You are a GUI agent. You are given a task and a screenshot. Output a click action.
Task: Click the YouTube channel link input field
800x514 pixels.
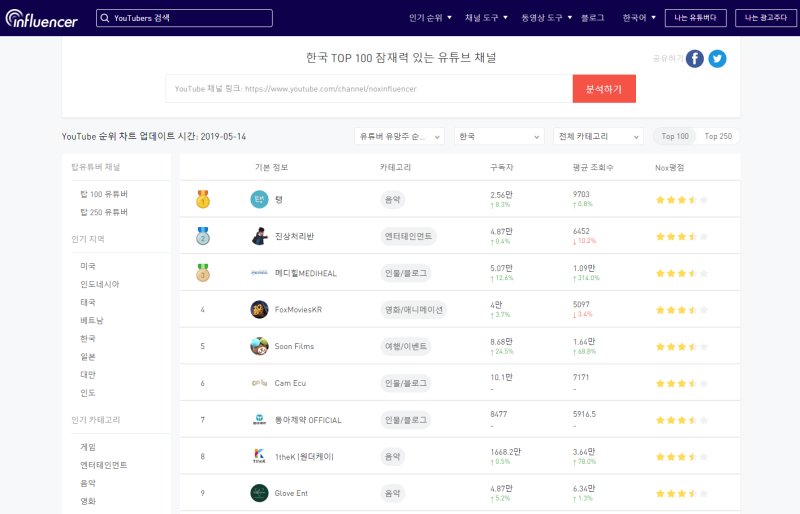(x=369, y=89)
